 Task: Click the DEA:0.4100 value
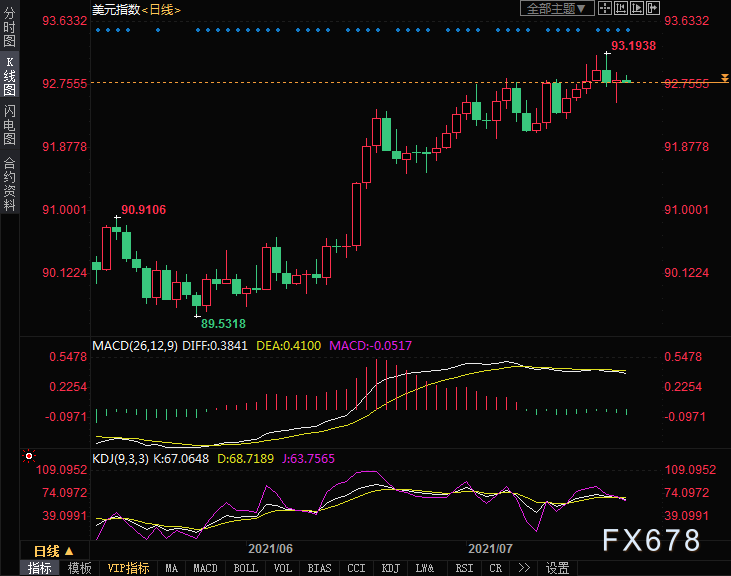(x=289, y=346)
